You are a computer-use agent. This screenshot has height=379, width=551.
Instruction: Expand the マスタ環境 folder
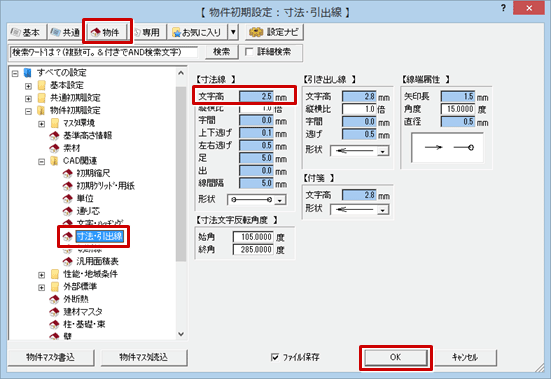[41, 124]
